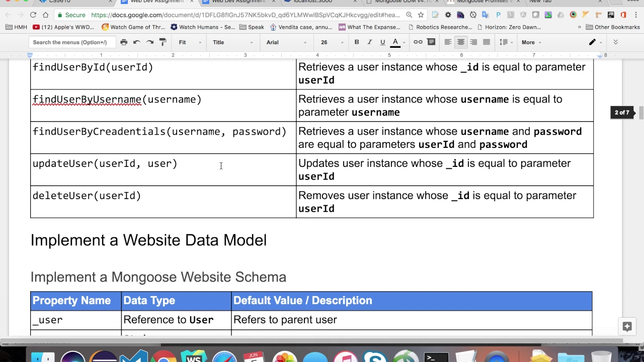Click the Implement a Website Data Model heading
This screenshot has width=644, height=362.
pyautogui.click(x=148, y=240)
